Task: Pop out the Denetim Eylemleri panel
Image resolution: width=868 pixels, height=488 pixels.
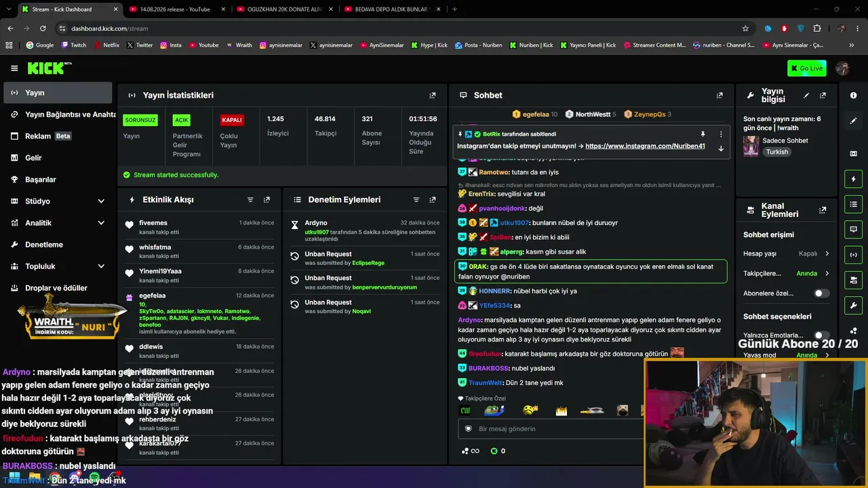Action: pos(433,200)
